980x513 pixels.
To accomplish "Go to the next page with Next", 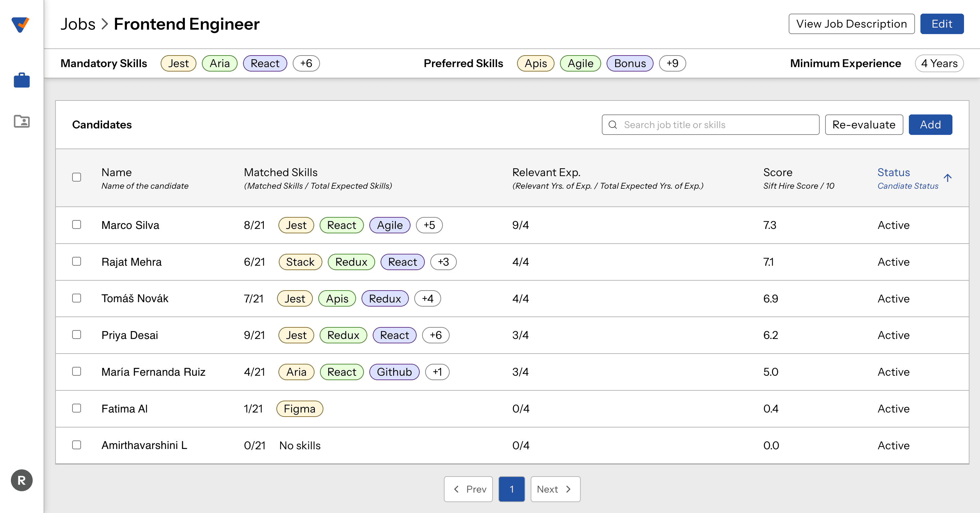I will point(556,489).
